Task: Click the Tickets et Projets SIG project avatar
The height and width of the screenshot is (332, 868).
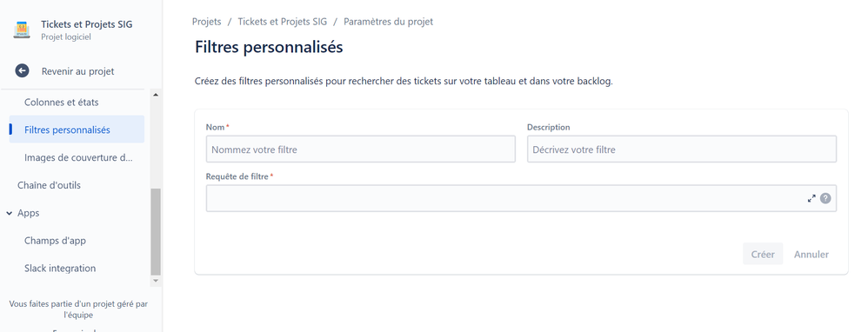Action: tap(22, 30)
